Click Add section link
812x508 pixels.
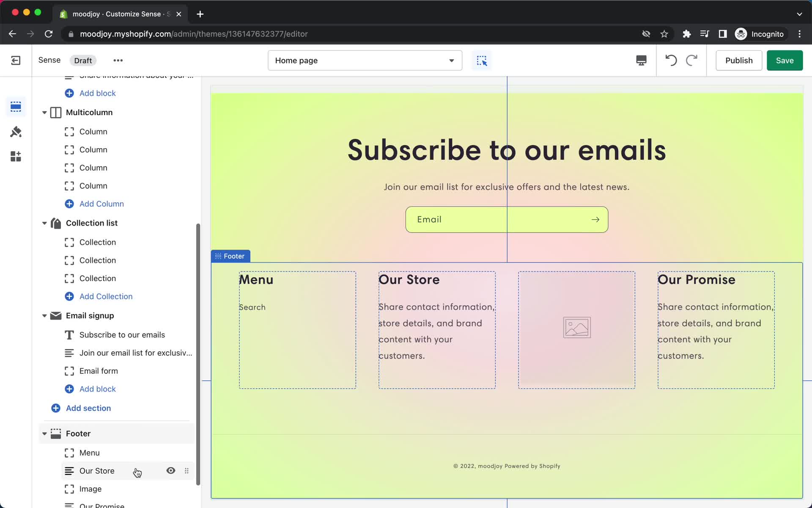[88, 408]
